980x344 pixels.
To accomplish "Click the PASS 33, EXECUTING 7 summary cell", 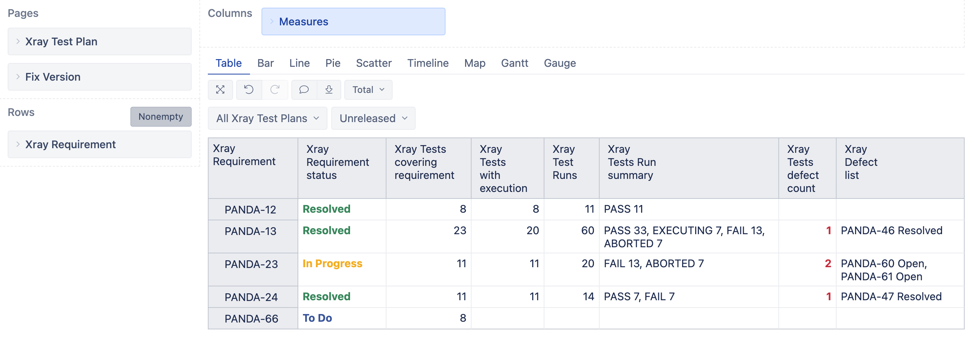I will pyautogui.click(x=689, y=237).
